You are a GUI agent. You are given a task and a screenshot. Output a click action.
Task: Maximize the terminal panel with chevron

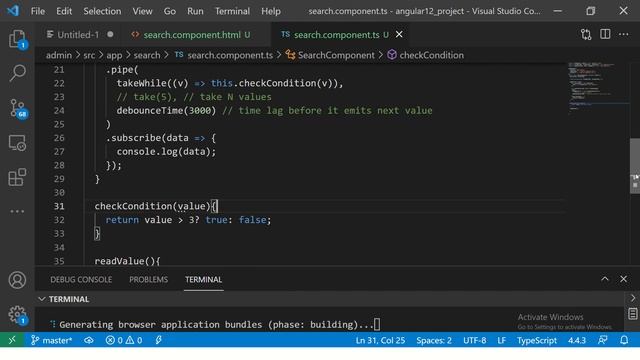point(605,279)
